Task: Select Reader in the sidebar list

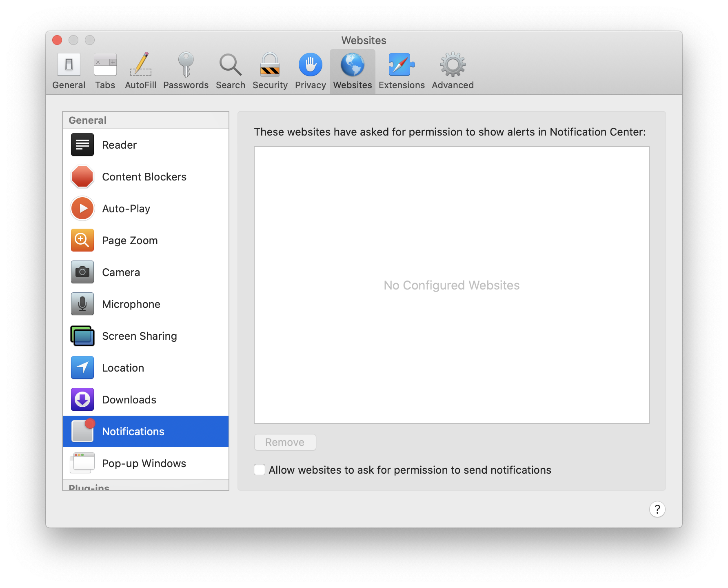Action: (x=146, y=145)
